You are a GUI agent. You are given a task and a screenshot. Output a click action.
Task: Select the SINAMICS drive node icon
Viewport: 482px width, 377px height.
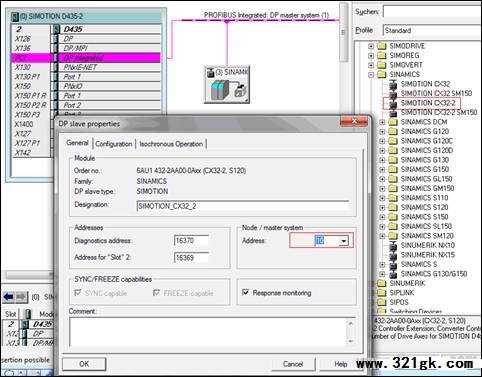pyautogui.click(x=227, y=84)
